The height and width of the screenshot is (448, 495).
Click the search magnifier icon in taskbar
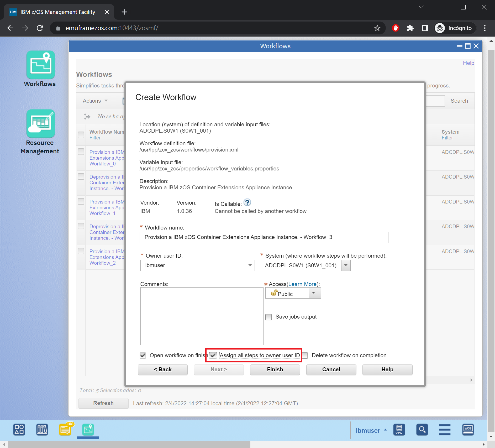pos(422,430)
